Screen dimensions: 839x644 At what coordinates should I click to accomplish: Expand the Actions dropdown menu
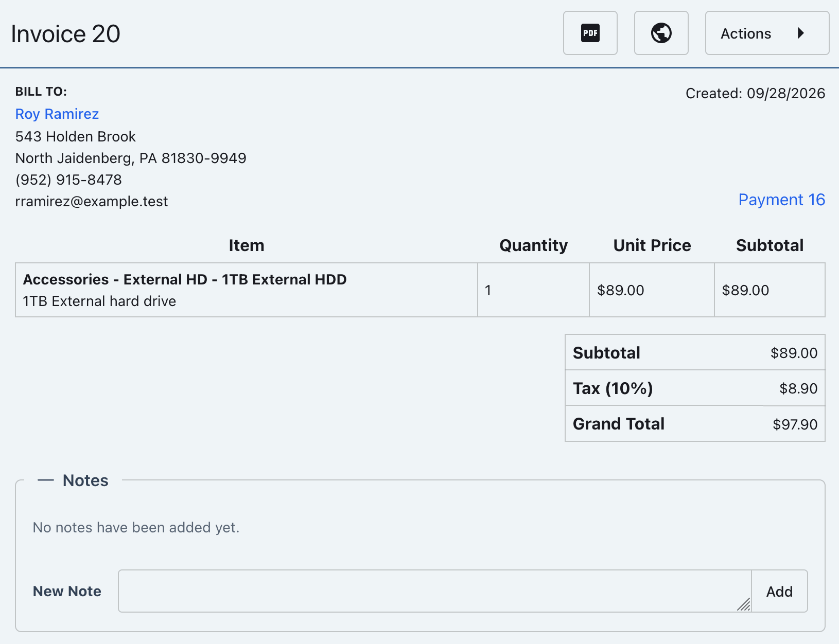click(767, 33)
